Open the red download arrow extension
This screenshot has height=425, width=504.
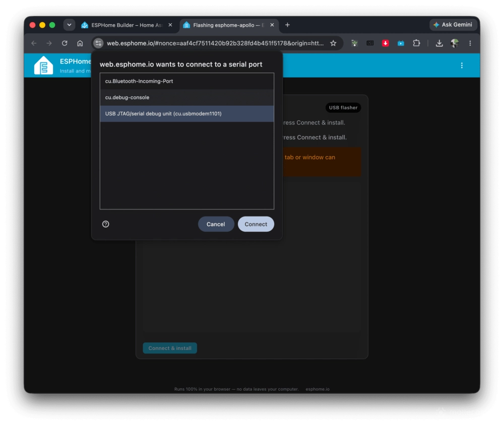[386, 43]
